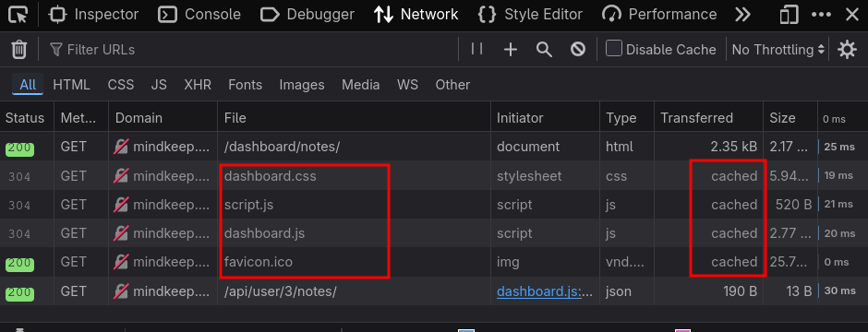Switch to the Performance panel
This screenshot has height=332, width=868.
659,15
